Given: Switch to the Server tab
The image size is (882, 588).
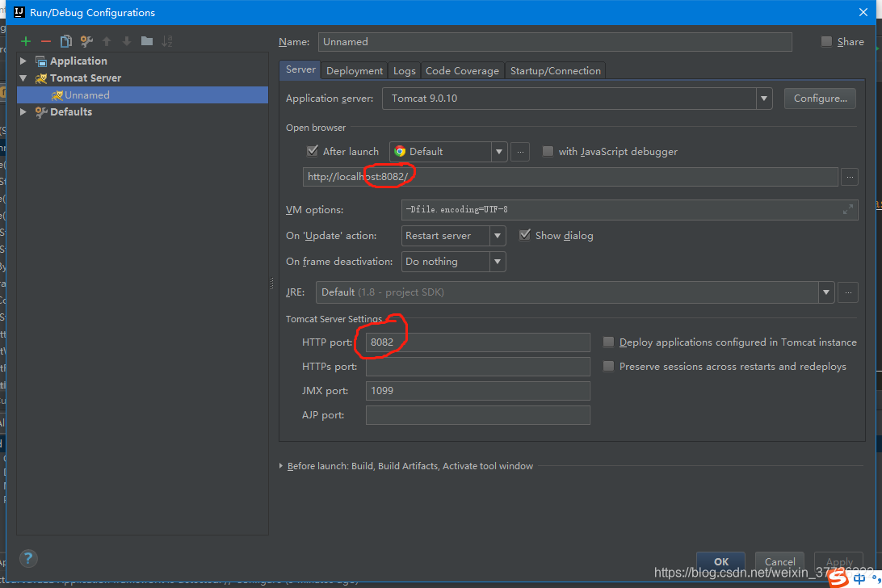Looking at the screenshot, I should [300, 69].
